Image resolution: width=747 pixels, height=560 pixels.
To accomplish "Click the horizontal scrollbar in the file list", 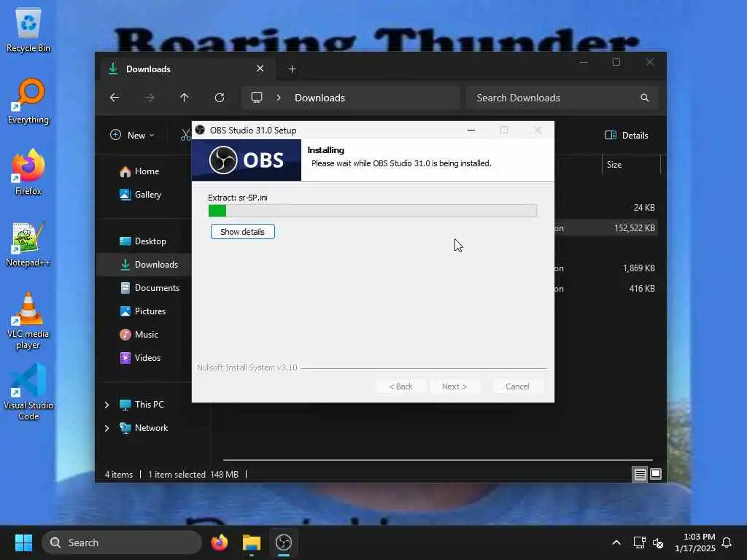I will 438,460.
